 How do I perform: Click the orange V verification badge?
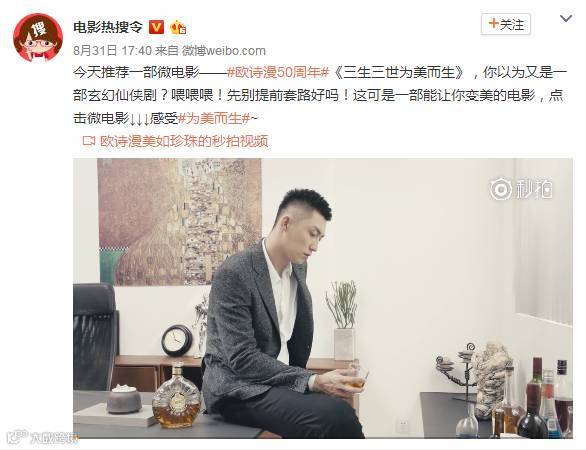[x=156, y=27]
